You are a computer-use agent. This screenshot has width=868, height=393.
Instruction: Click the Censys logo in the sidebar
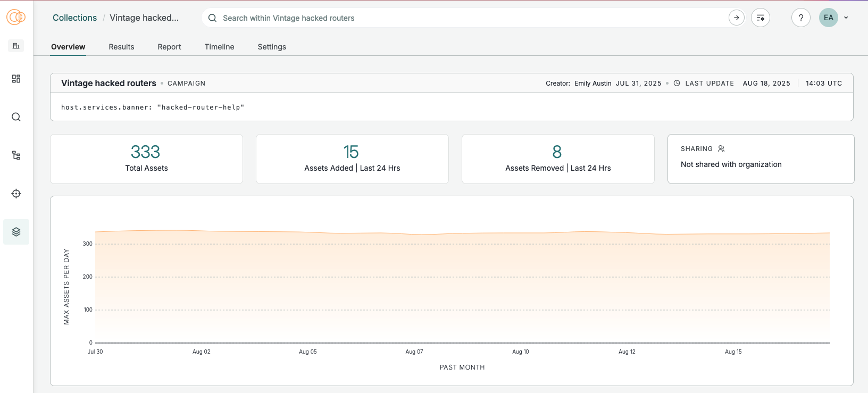coord(16,18)
